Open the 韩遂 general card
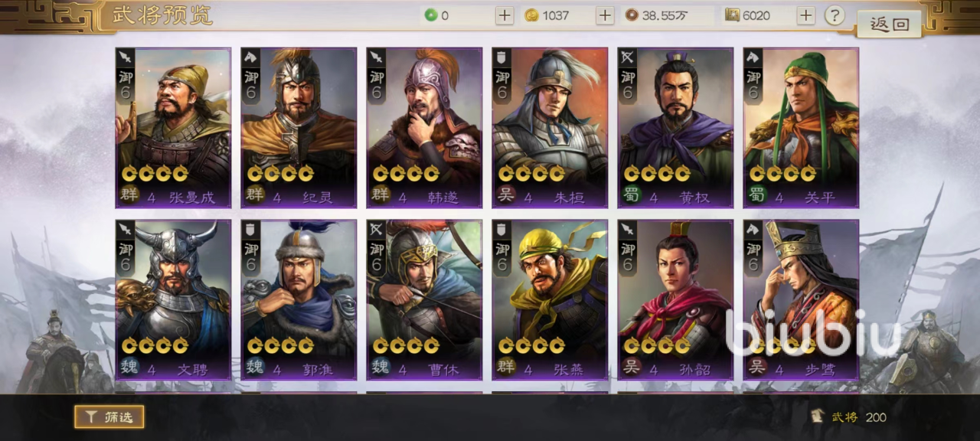 tap(424, 128)
